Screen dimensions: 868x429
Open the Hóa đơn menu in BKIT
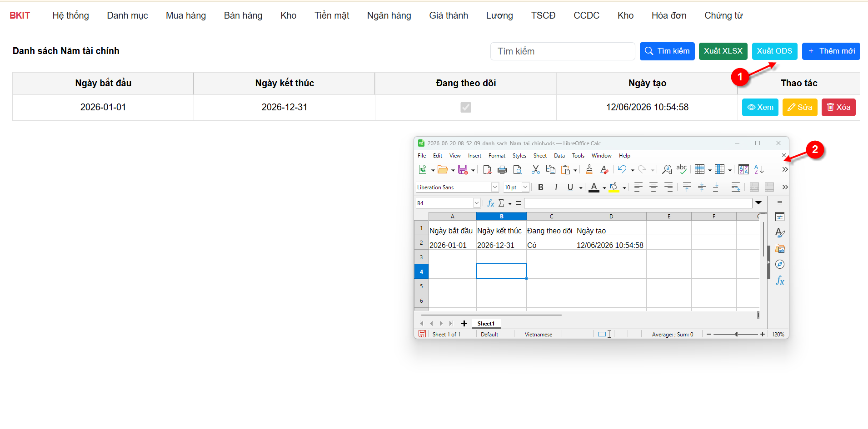(669, 15)
